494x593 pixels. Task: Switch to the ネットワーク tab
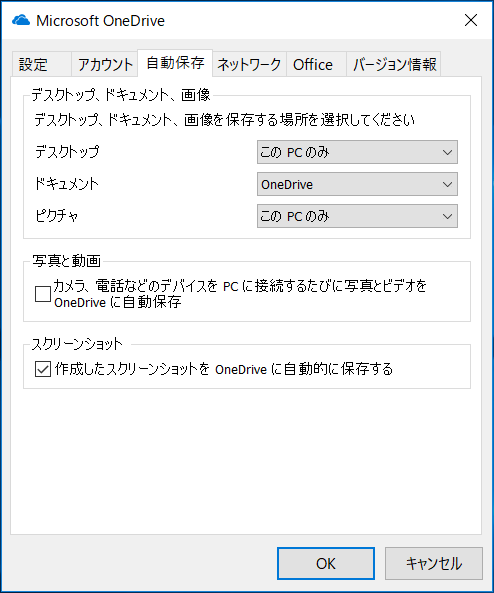click(249, 64)
